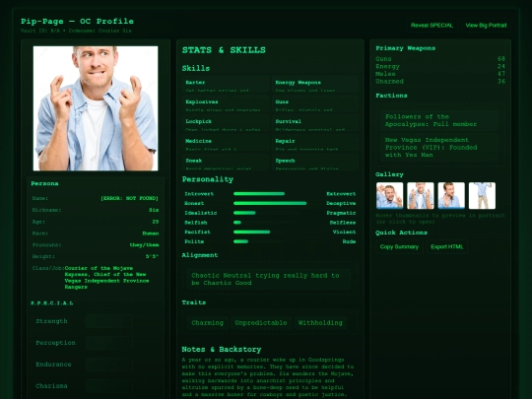The width and height of the screenshot is (532, 399).
Task: Click the Notes & Backstory paragraph
Action: (268, 377)
